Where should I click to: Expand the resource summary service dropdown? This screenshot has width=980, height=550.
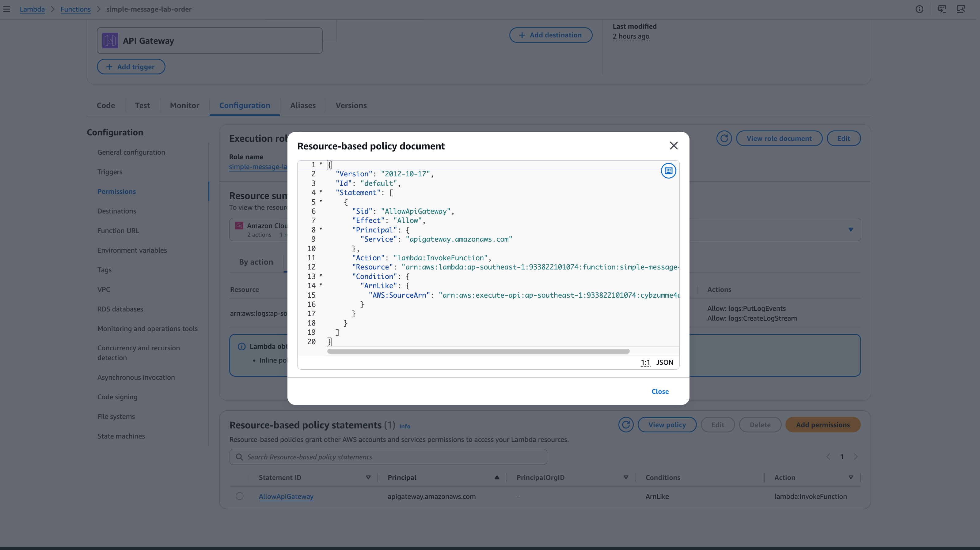point(851,230)
